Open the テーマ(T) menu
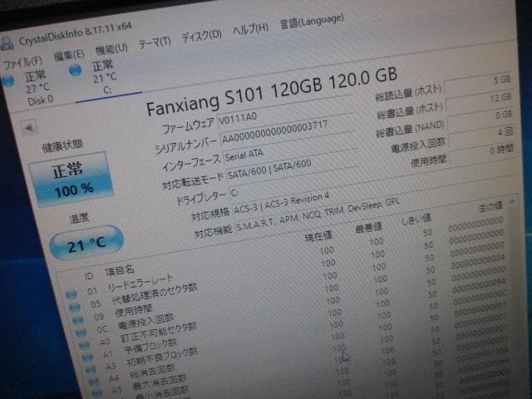Screen dimensions: 532x399 click(x=155, y=42)
